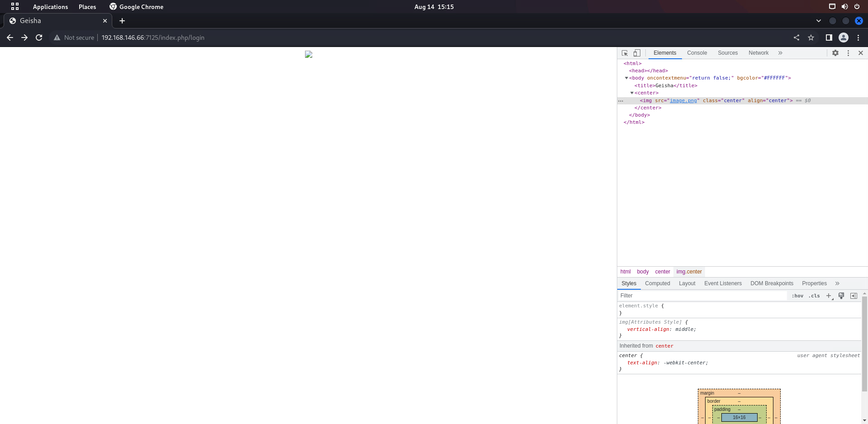Image resolution: width=868 pixels, height=424 pixels.
Task: Click the Not secure warning indicator
Action: 74,38
